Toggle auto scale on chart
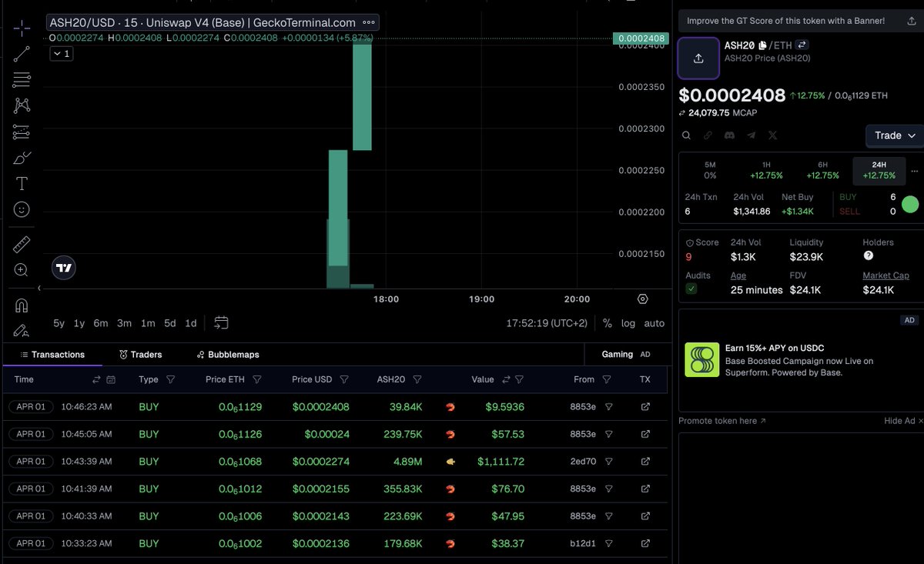 click(654, 323)
